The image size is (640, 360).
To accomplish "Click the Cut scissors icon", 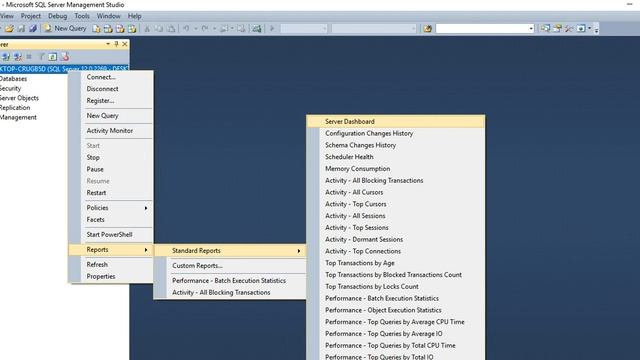I will click(147, 29).
